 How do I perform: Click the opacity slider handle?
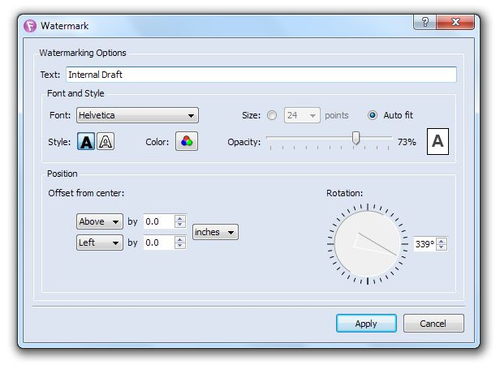click(x=356, y=138)
